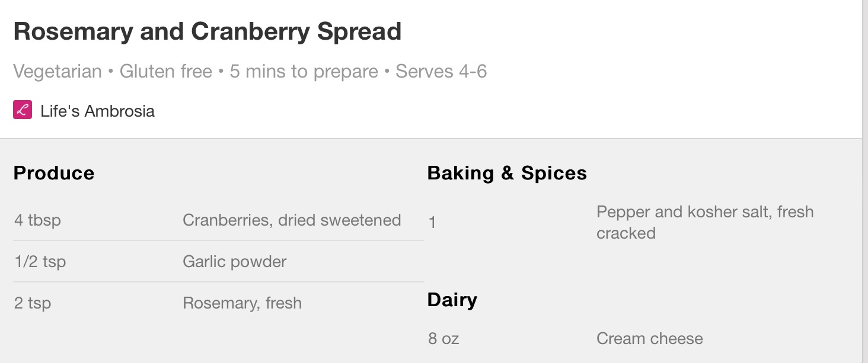Screen dimensions: 868x363
Task: Select the Cranberries, dried sweetened ingredient
Action: [219, 220]
